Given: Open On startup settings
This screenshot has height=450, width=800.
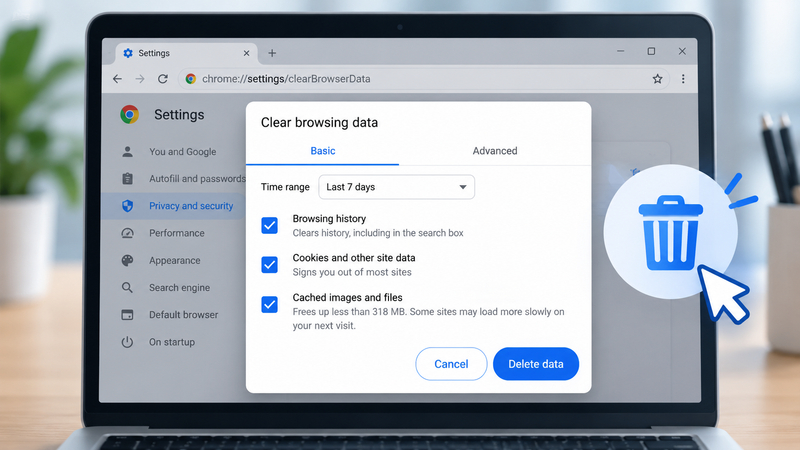Looking at the screenshot, I should [x=172, y=342].
